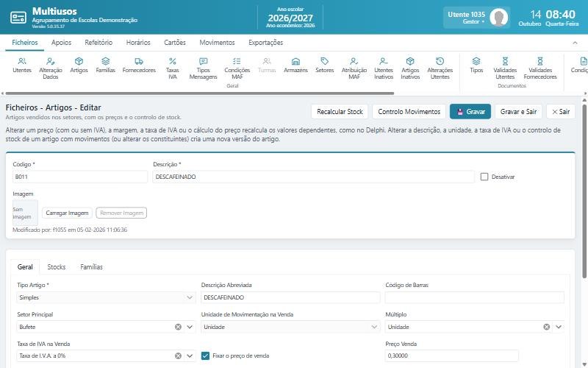Click the Gravar save button
Image resolution: width=588 pixels, height=368 pixels.
470,112
